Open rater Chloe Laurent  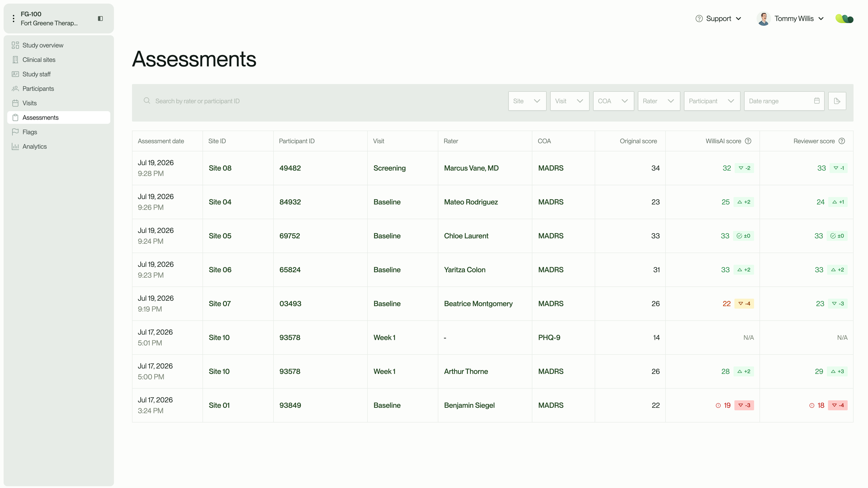click(x=466, y=236)
